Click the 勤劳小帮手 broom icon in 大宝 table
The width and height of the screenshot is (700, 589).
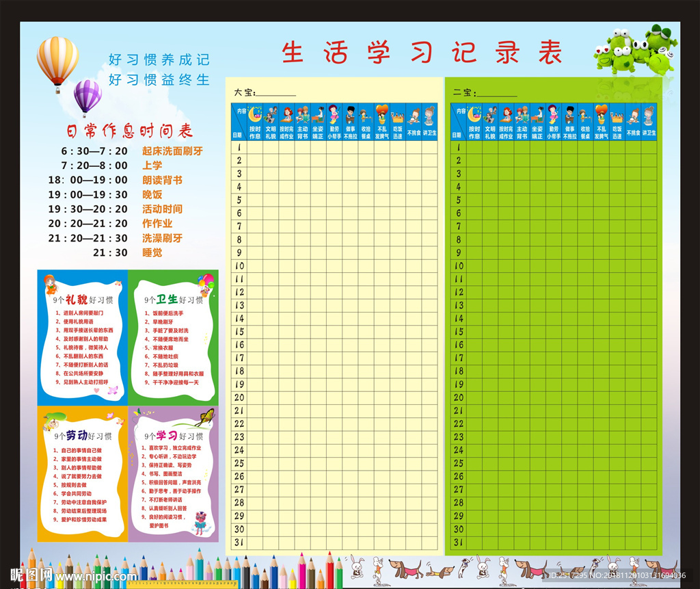point(334,114)
